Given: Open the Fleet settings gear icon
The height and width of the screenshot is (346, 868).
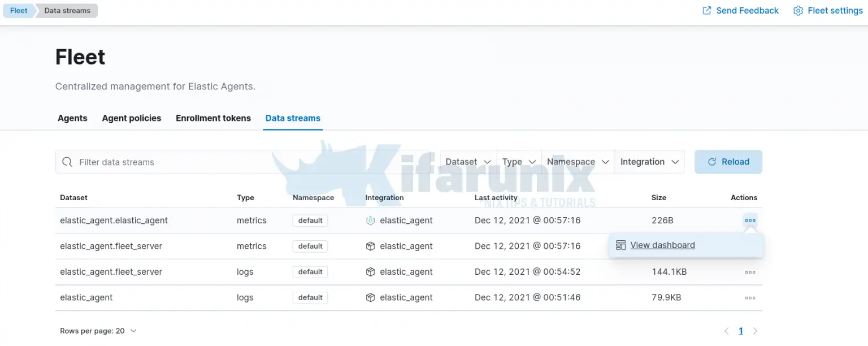Looking at the screenshot, I should [x=798, y=10].
